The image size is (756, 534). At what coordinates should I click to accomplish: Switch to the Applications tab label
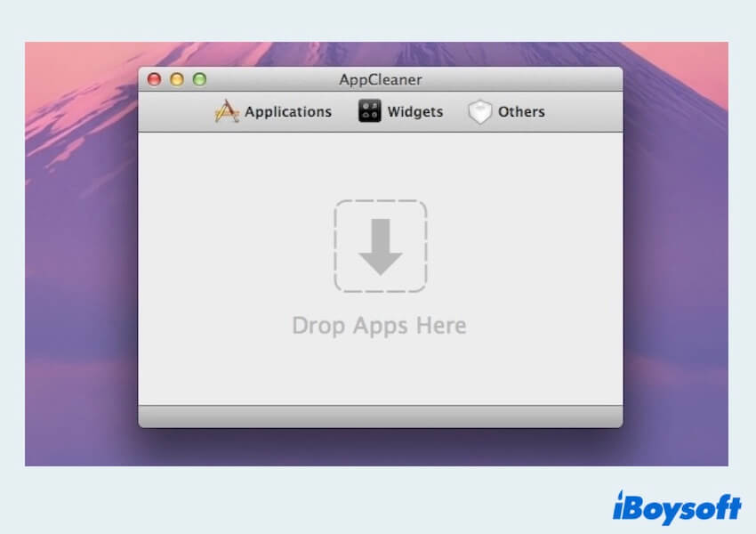click(x=288, y=112)
